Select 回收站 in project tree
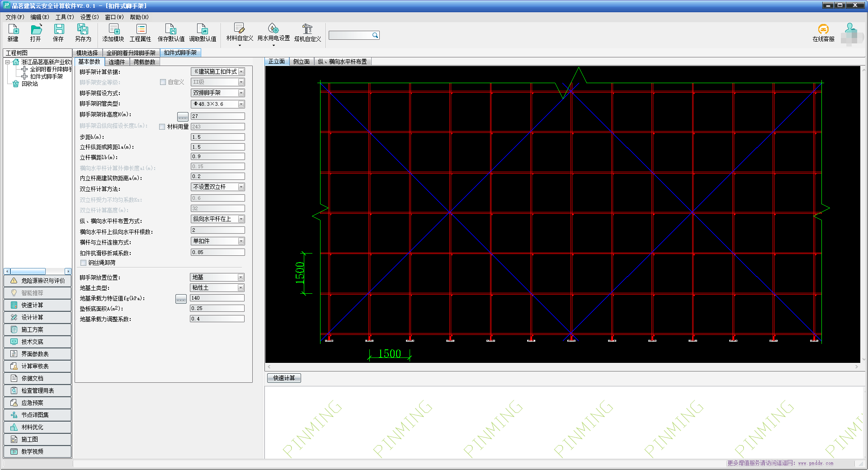The image size is (868, 470). point(30,84)
